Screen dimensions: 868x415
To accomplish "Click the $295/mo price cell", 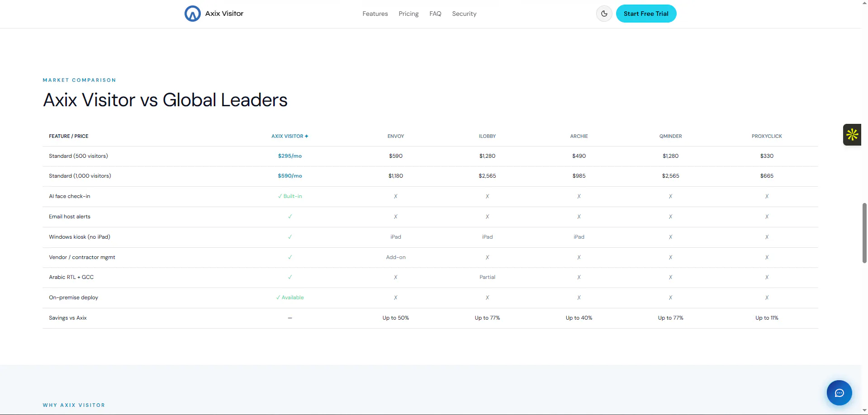I will point(289,156).
